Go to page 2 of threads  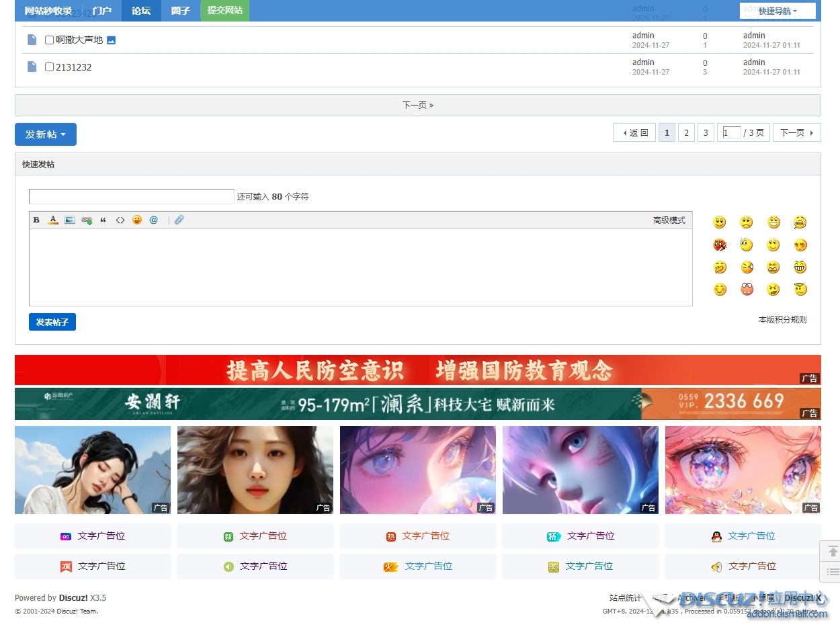tap(686, 133)
